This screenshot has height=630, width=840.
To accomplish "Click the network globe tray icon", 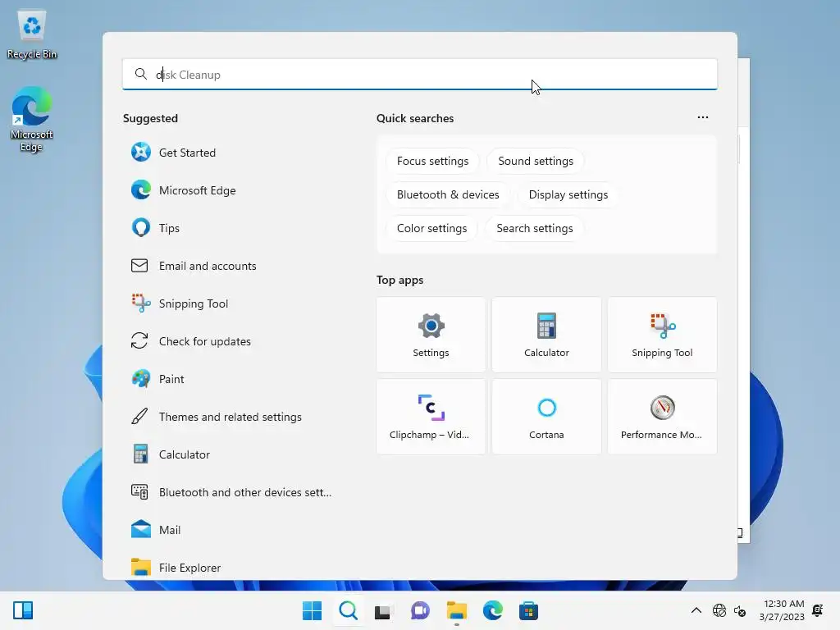I will (x=719, y=610).
